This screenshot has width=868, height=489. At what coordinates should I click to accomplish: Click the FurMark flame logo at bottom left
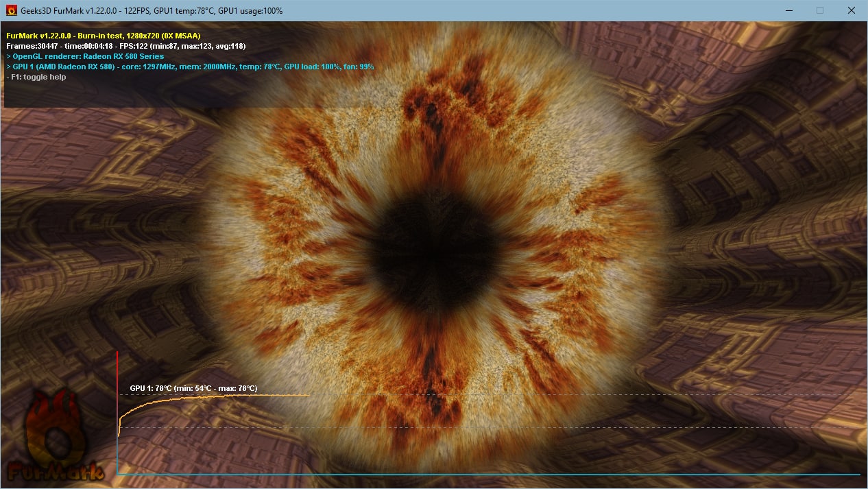[x=55, y=436]
